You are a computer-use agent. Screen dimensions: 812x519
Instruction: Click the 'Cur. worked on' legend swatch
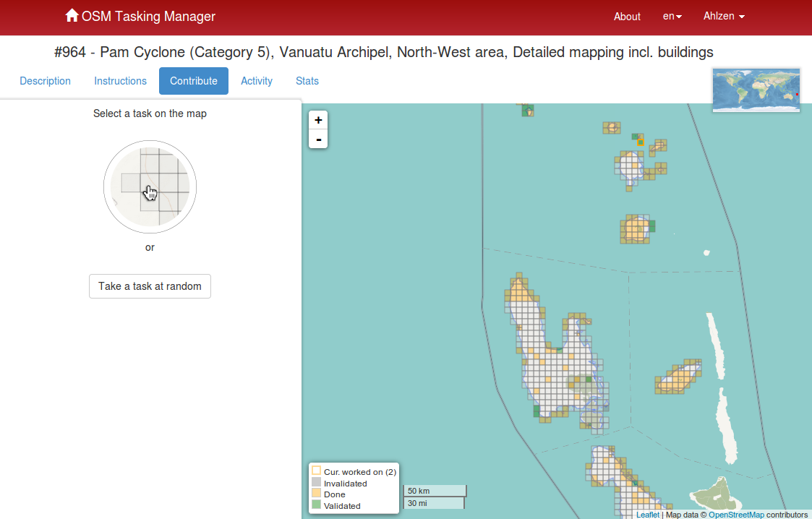click(x=316, y=471)
